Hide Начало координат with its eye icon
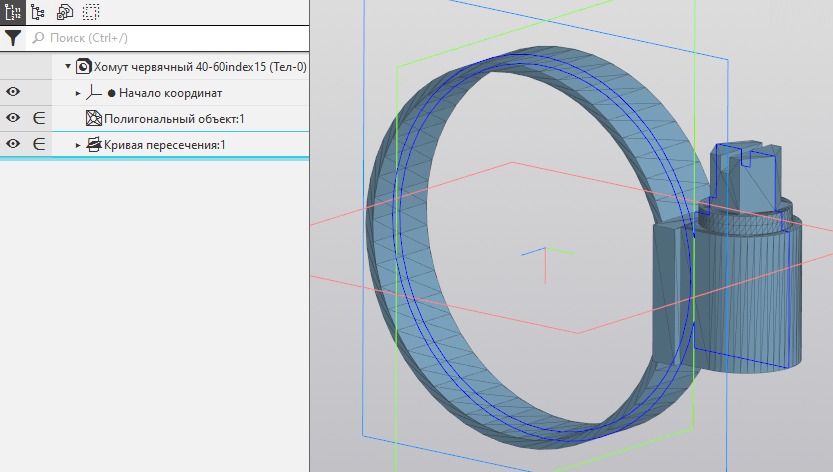 pyautogui.click(x=13, y=93)
